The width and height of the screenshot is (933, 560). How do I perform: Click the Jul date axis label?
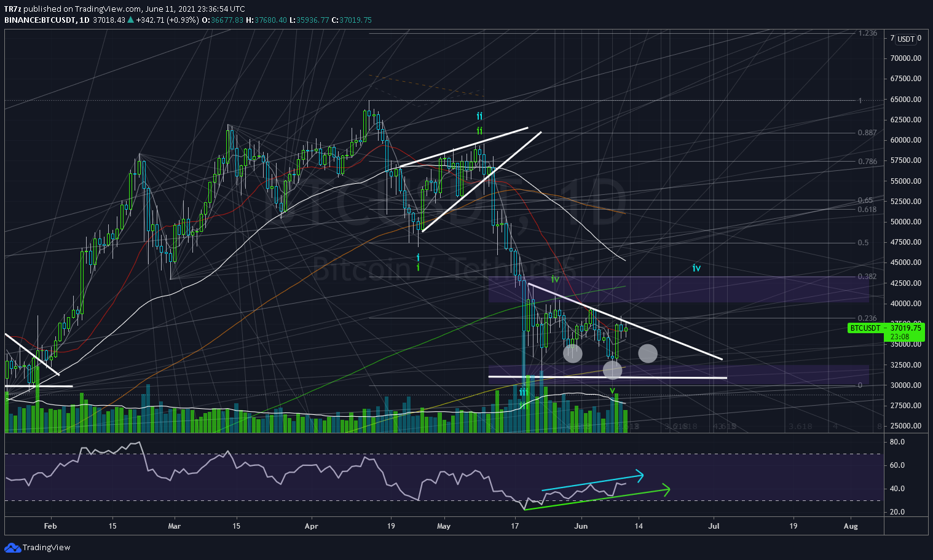(714, 526)
